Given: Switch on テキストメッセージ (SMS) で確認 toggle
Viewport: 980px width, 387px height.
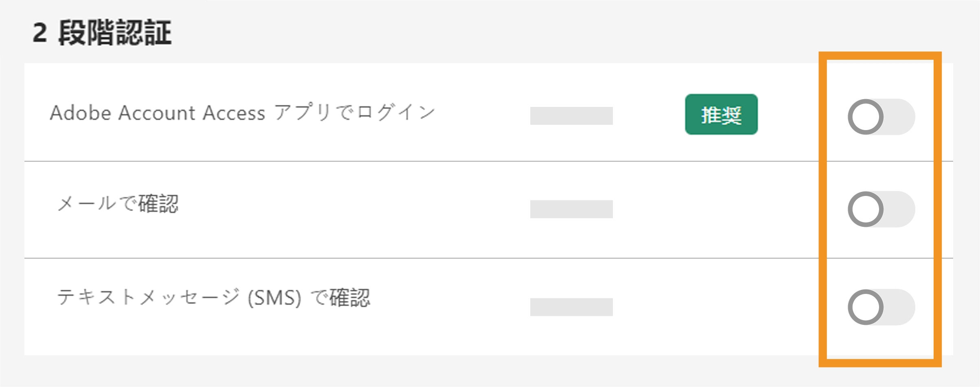Looking at the screenshot, I should click(881, 307).
